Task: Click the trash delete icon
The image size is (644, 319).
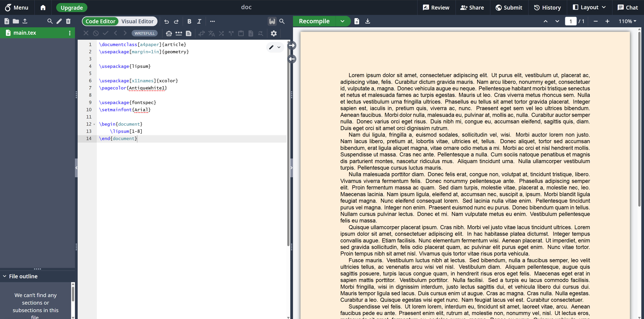Action: [x=68, y=21]
